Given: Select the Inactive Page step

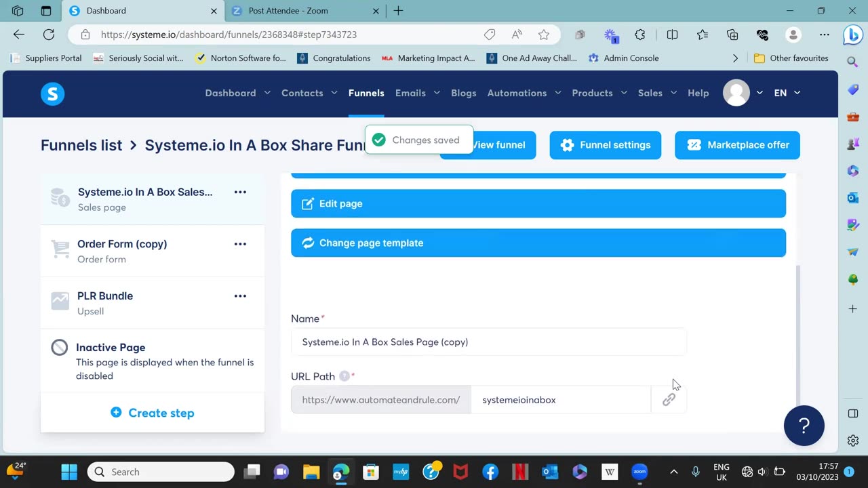Looking at the screenshot, I should (153, 361).
